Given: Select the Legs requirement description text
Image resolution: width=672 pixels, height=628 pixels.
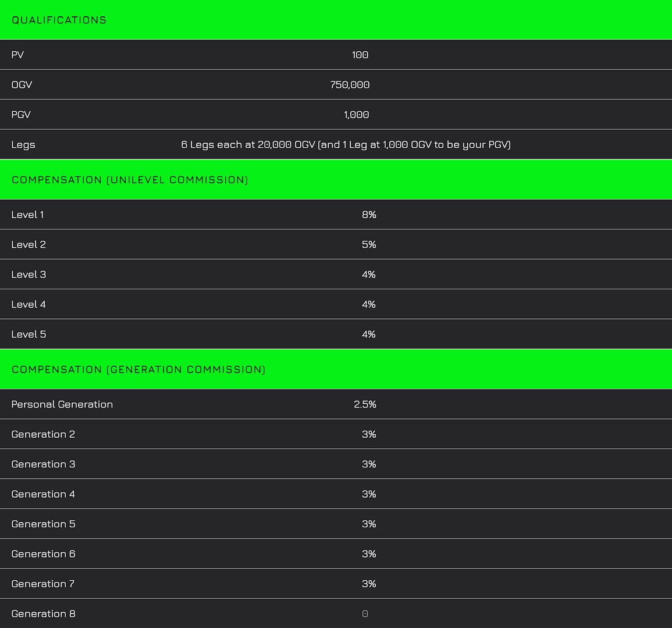Looking at the screenshot, I should pyautogui.click(x=346, y=144).
